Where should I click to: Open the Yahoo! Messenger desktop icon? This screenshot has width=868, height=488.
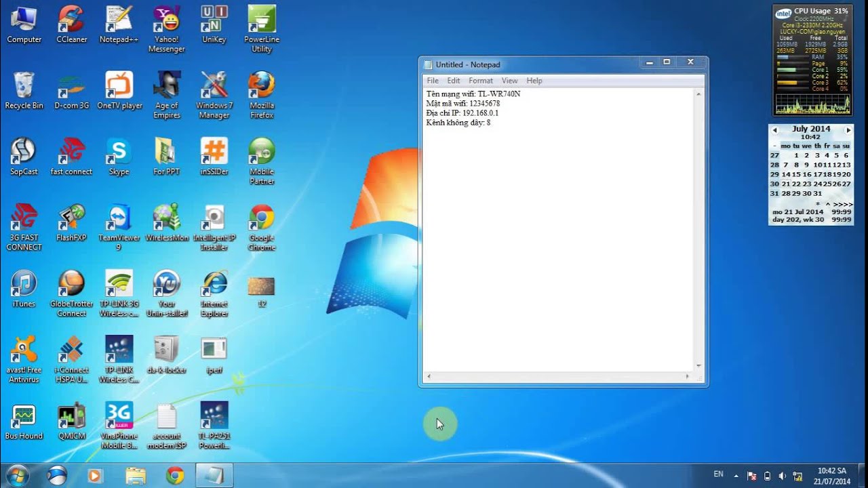point(166,30)
